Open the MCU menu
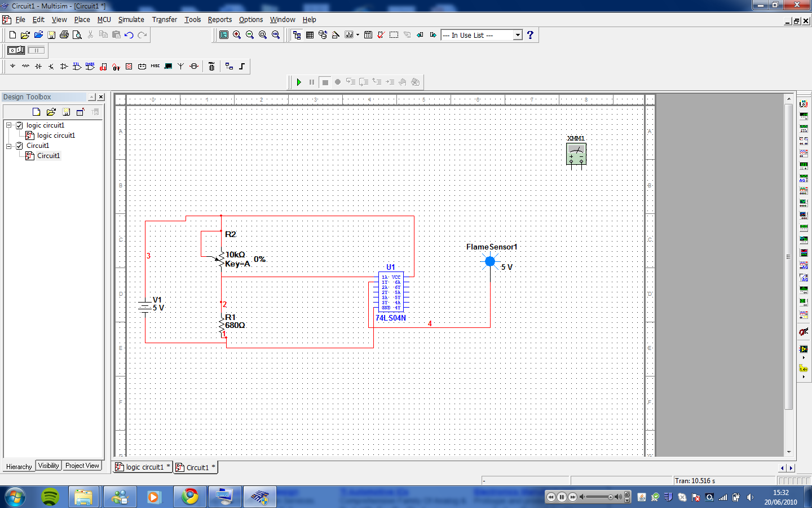This screenshot has height=508, width=812. 104,20
